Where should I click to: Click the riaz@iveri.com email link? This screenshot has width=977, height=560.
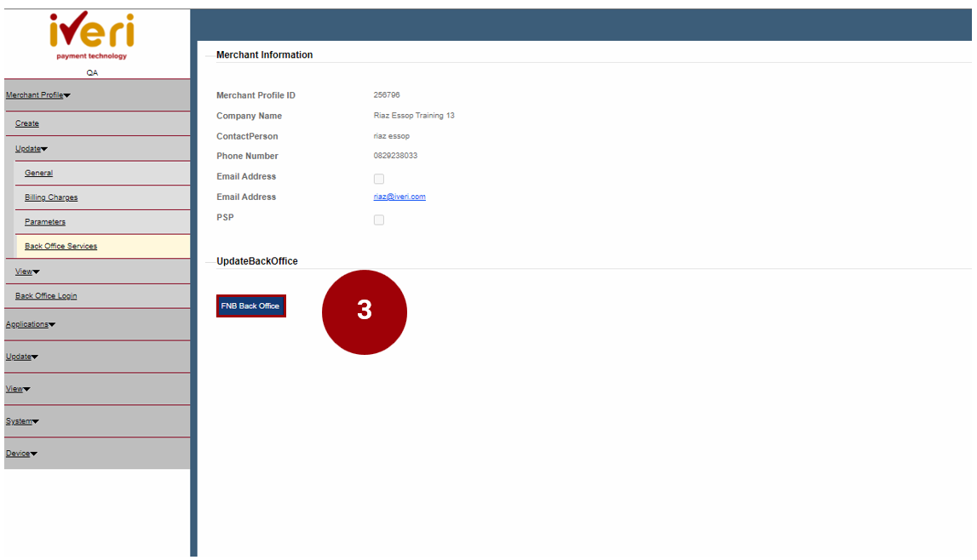399,197
